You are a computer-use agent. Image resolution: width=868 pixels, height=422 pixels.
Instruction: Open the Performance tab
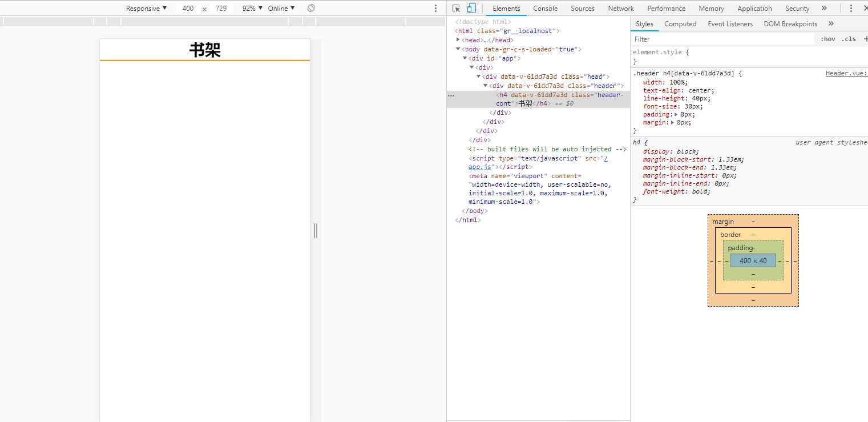[667, 8]
